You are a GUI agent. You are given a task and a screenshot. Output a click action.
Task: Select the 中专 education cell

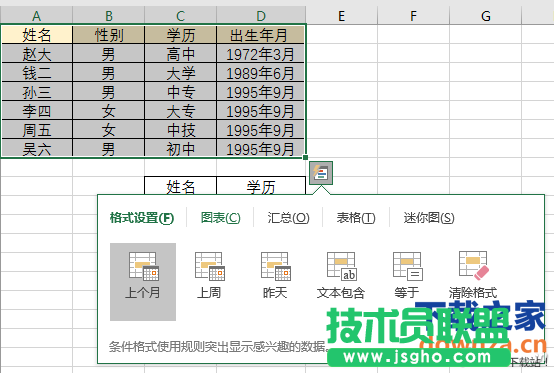click(x=181, y=92)
